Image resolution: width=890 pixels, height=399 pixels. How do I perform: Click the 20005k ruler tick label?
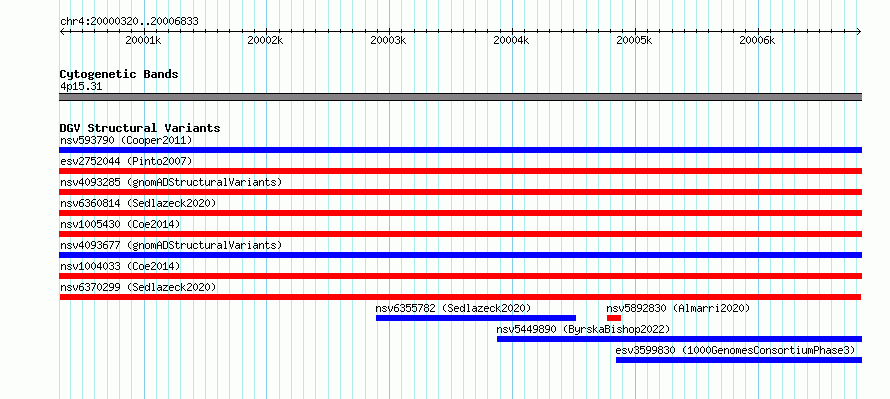pos(634,40)
